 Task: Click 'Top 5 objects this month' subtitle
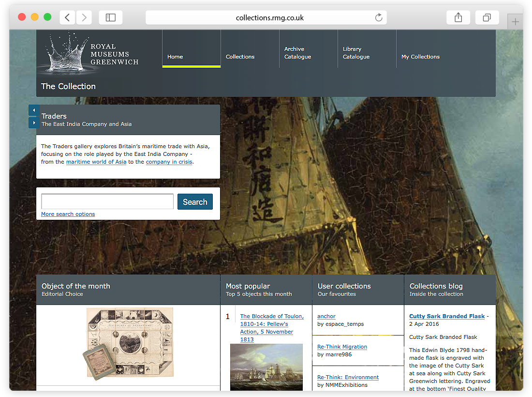pos(259,294)
